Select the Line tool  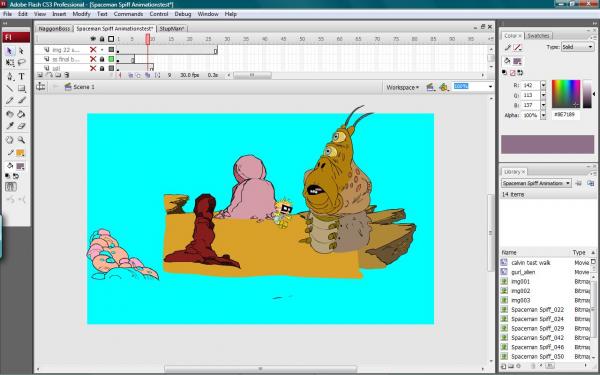10,88
